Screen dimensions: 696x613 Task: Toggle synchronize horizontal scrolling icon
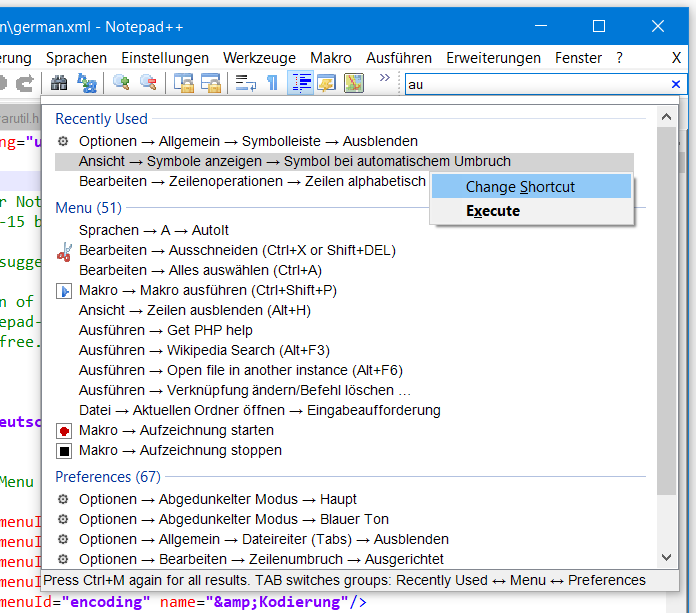(211, 83)
